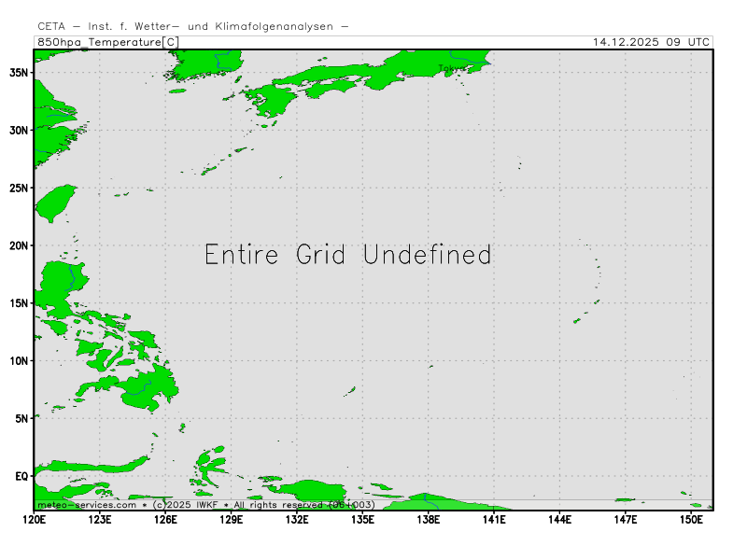
Task: Click the 144E longitude label
Action: pos(559,519)
